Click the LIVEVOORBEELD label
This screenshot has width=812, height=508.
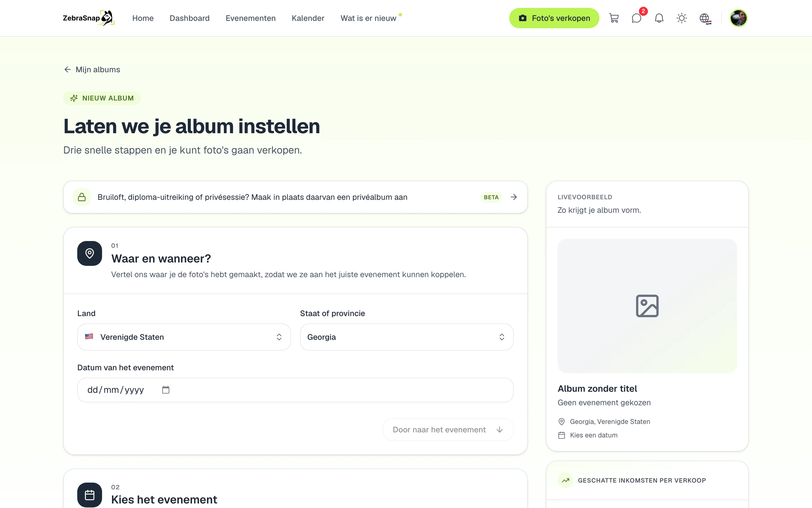585,197
